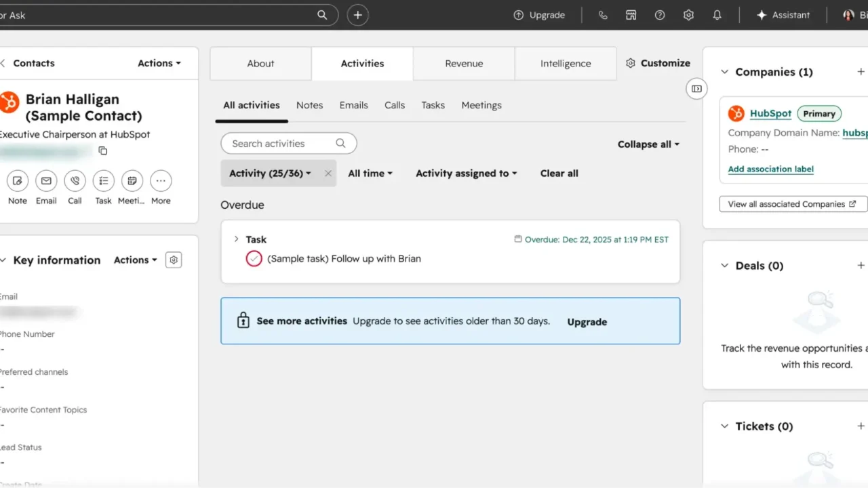Collapse the Companies section

(724, 72)
